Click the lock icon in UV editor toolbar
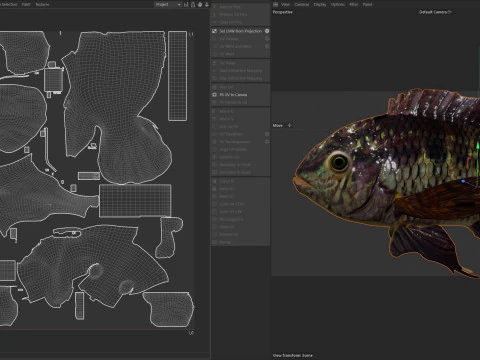The height and width of the screenshot is (360, 480). (193, 4)
